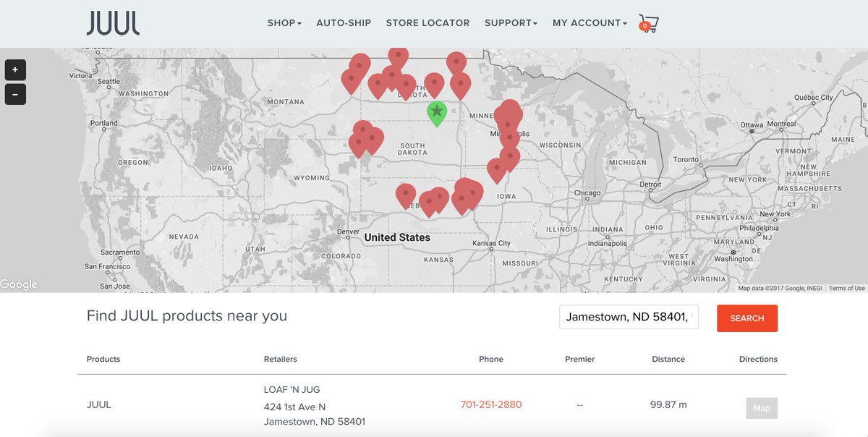Screen dimensions: 868x437
Task: Click the Products column header
Action: click(x=103, y=359)
